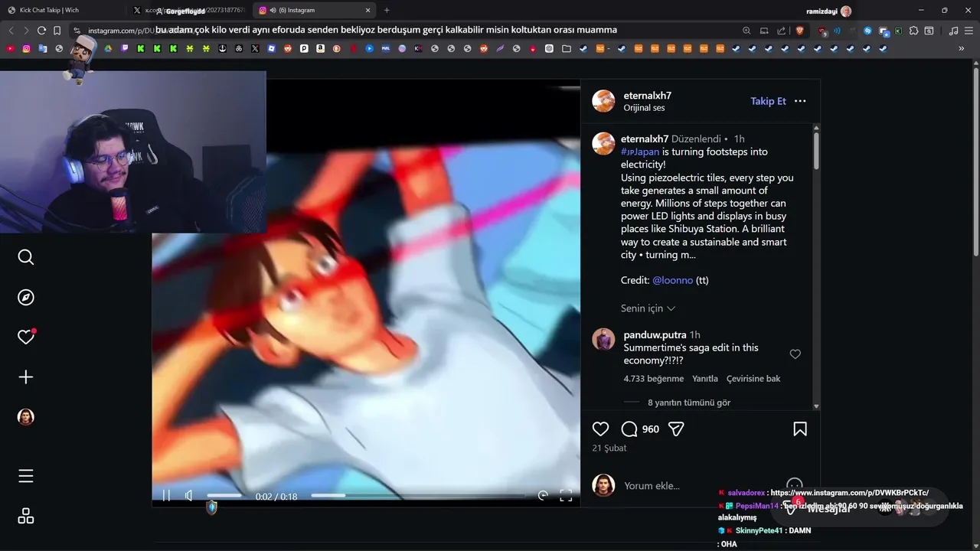Viewport: 980px width, 551px height.
Task: Save the post with the bookmark icon
Action: 800,429
